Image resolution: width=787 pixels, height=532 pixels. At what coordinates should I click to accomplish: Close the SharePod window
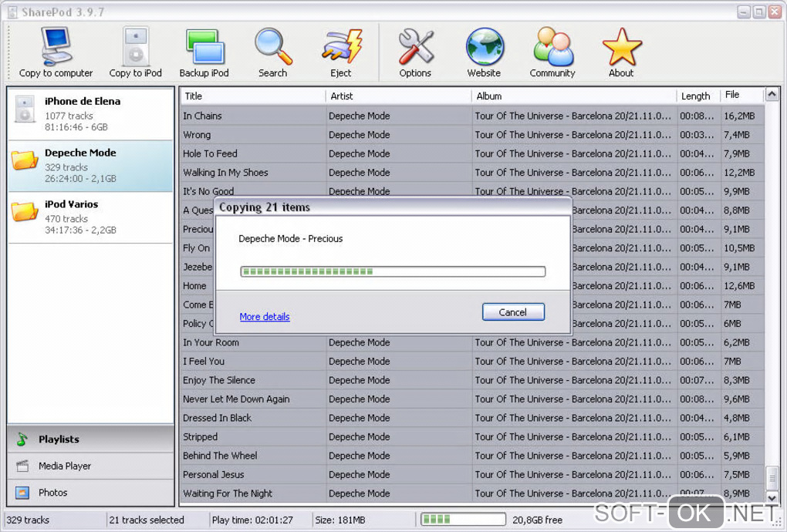(x=775, y=12)
